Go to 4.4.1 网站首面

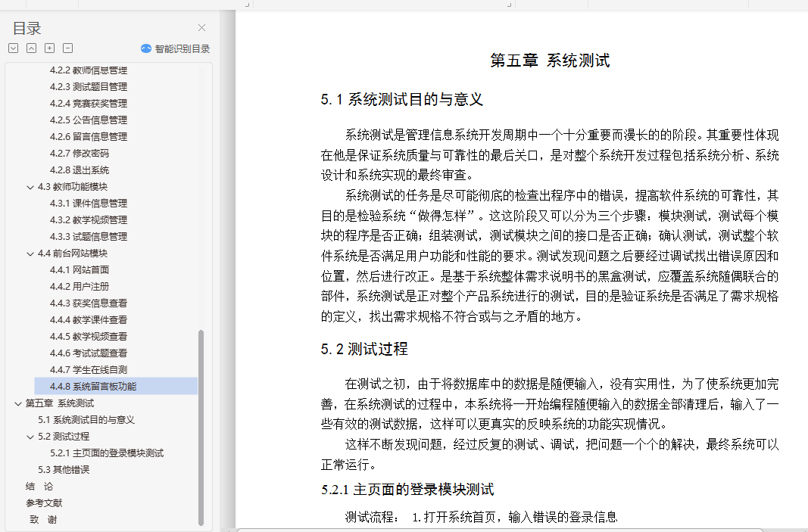coord(80,269)
